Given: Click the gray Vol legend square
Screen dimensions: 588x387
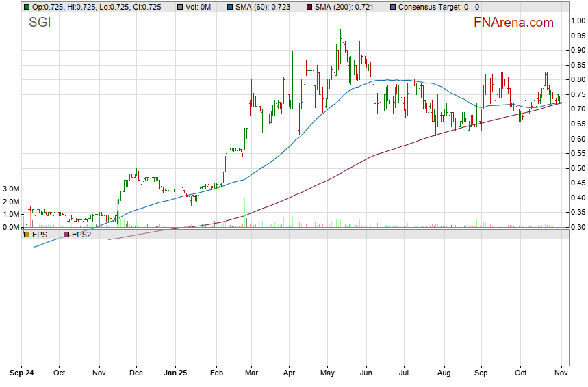Looking at the screenshot, I should pyautogui.click(x=179, y=7).
